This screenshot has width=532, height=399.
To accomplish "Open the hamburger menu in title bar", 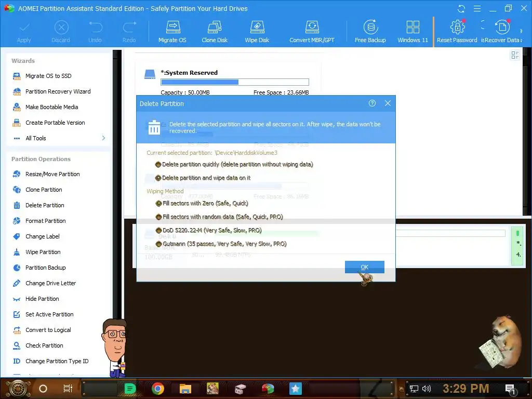I will coord(477,8).
